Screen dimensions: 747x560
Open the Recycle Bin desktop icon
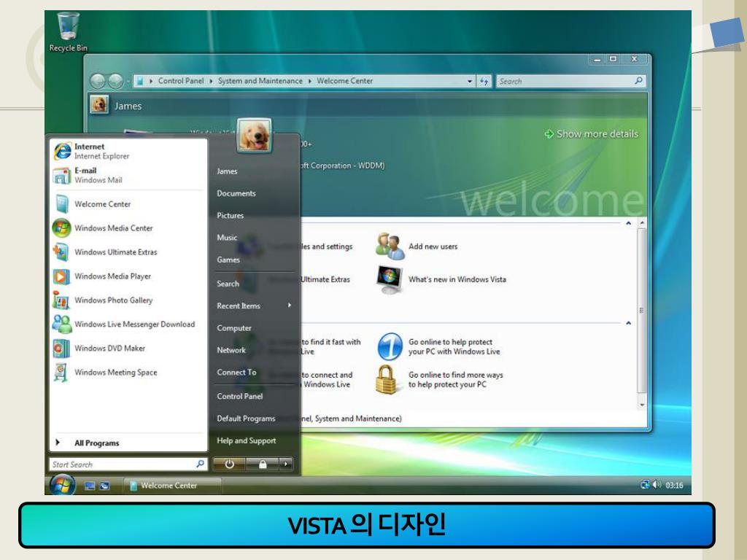[68, 31]
